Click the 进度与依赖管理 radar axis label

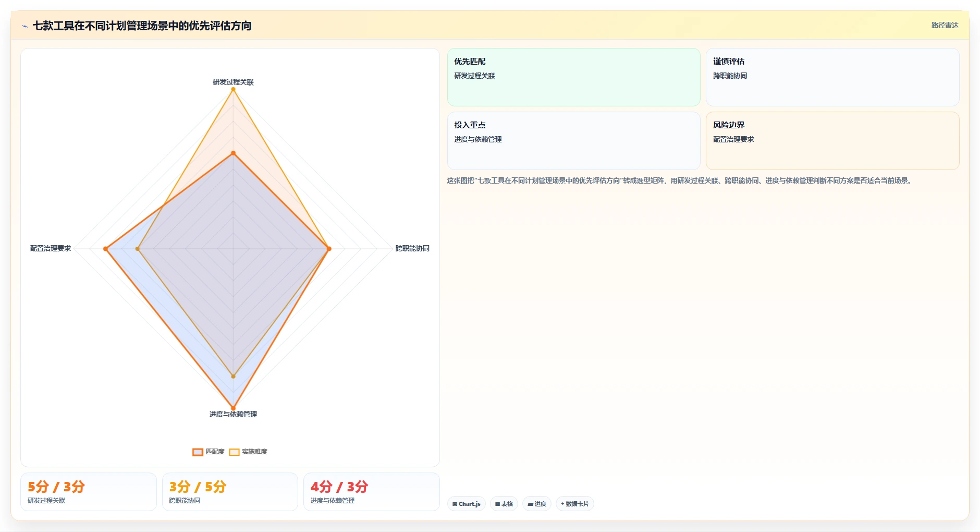[x=233, y=414]
